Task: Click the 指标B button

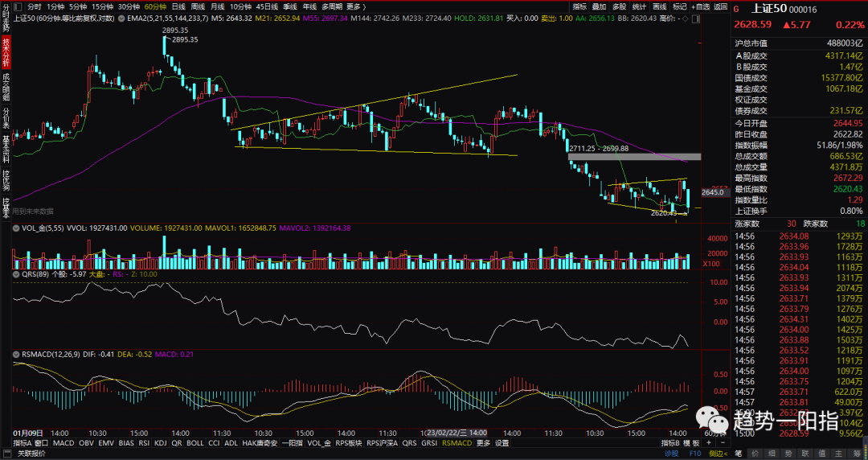Action: tap(669, 443)
